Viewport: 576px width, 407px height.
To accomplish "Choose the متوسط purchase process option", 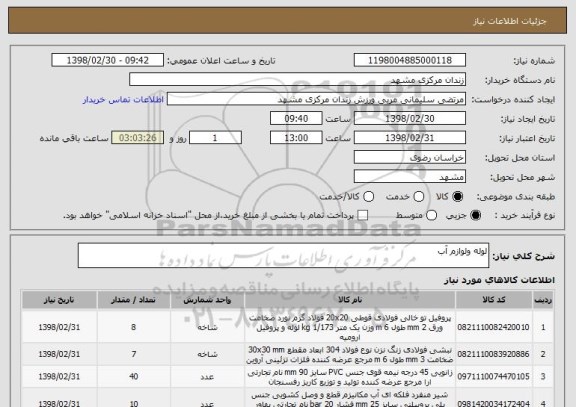I will (431, 215).
